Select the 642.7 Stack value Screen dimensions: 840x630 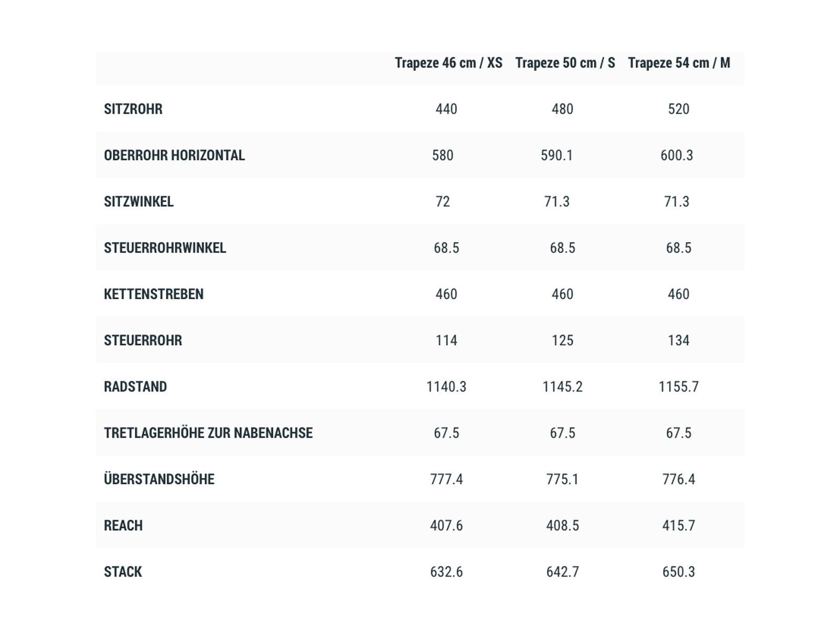click(562, 572)
